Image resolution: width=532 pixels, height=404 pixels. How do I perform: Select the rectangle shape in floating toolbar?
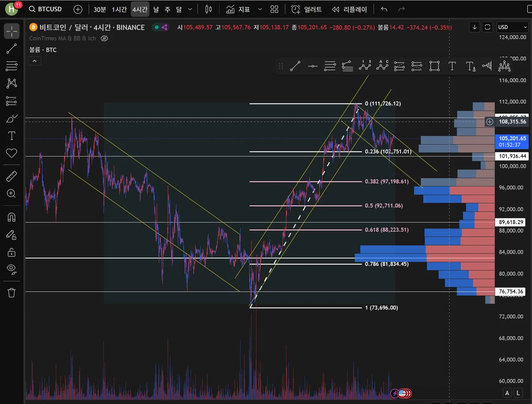point(434,66)
